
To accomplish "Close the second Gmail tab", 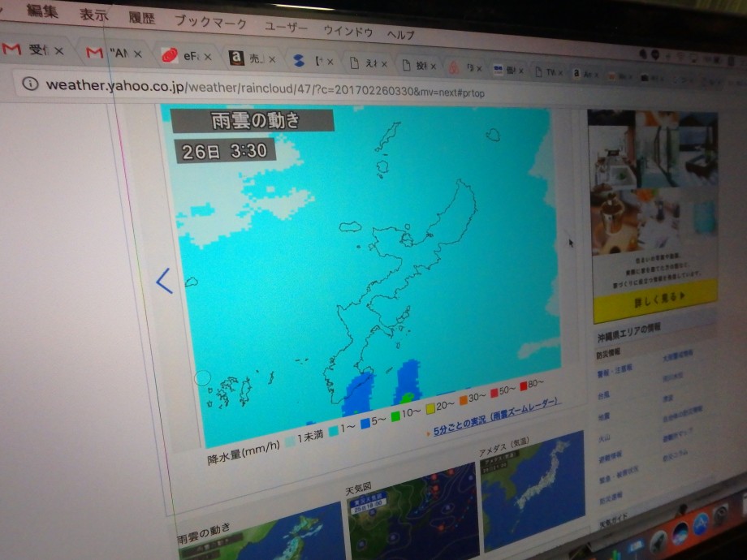I will click(x=138, y=54).
